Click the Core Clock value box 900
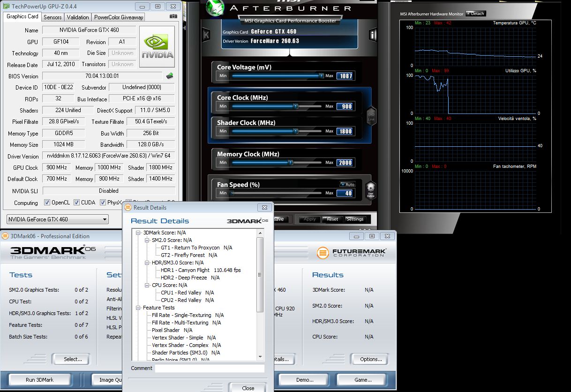 pos(345,106)
